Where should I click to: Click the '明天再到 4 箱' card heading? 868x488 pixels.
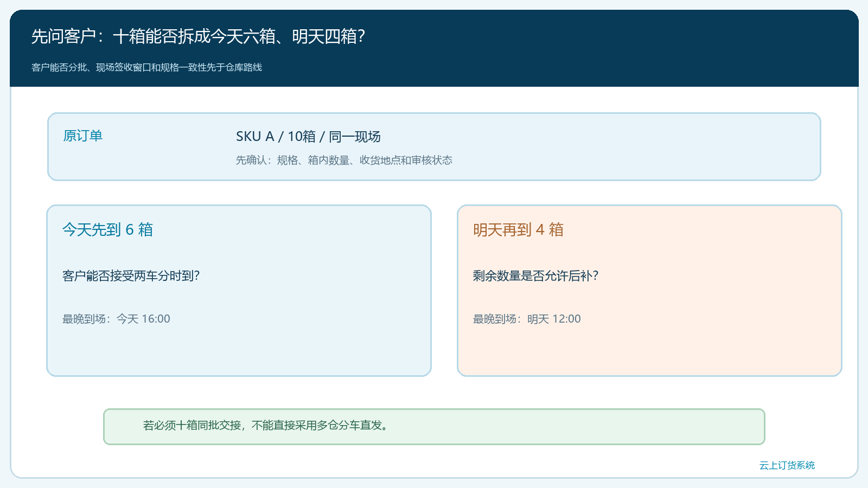point(518,229)
